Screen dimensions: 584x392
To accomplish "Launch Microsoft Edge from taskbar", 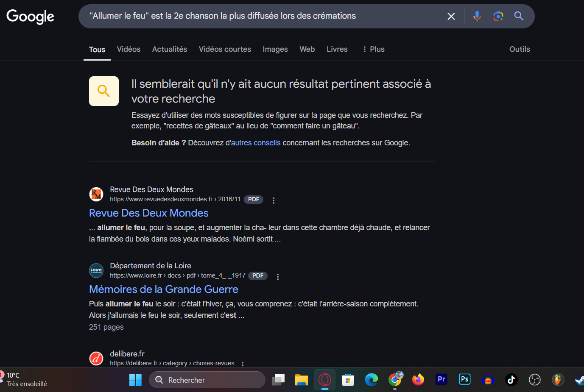I will tap(372, 380).
